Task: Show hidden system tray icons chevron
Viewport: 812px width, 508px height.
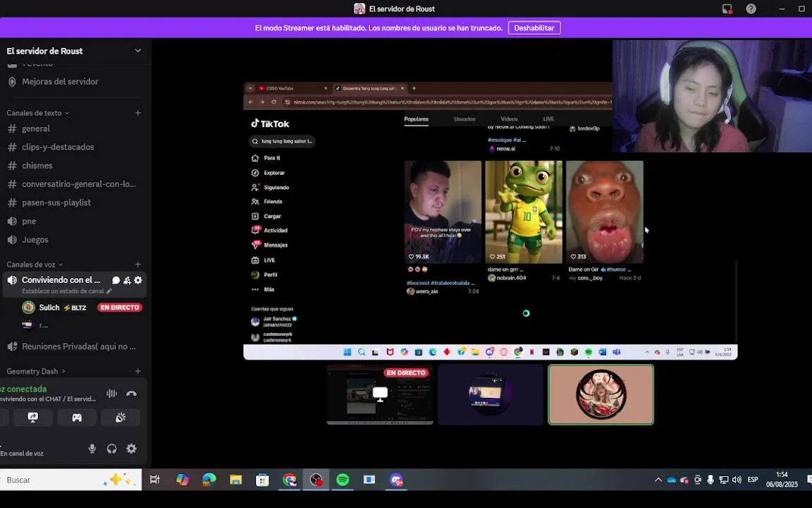Action: click(658, 480)
